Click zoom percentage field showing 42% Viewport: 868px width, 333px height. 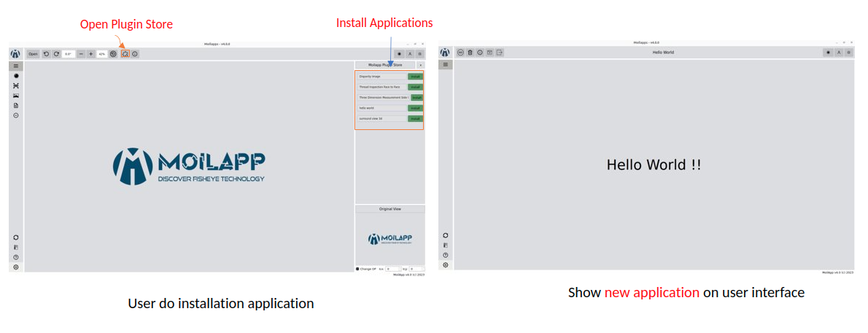coord(102,54)
